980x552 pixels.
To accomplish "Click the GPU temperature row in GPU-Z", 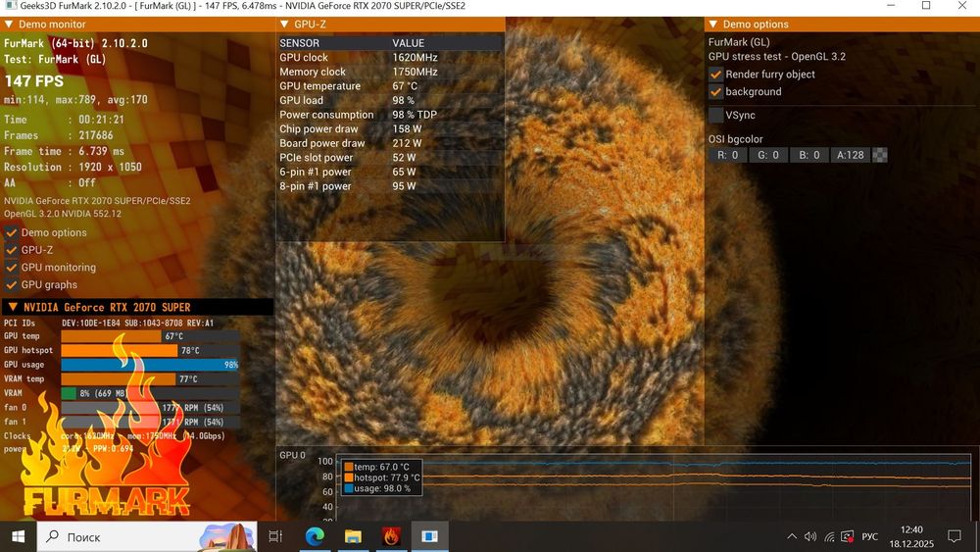I will [390, 86].
